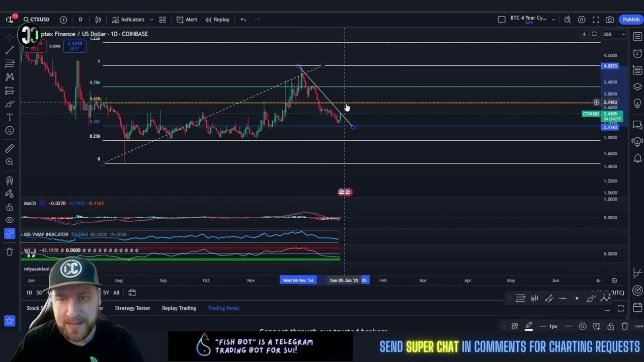
Task: Open the watchlist panel
Action: (x=637, y=37)
